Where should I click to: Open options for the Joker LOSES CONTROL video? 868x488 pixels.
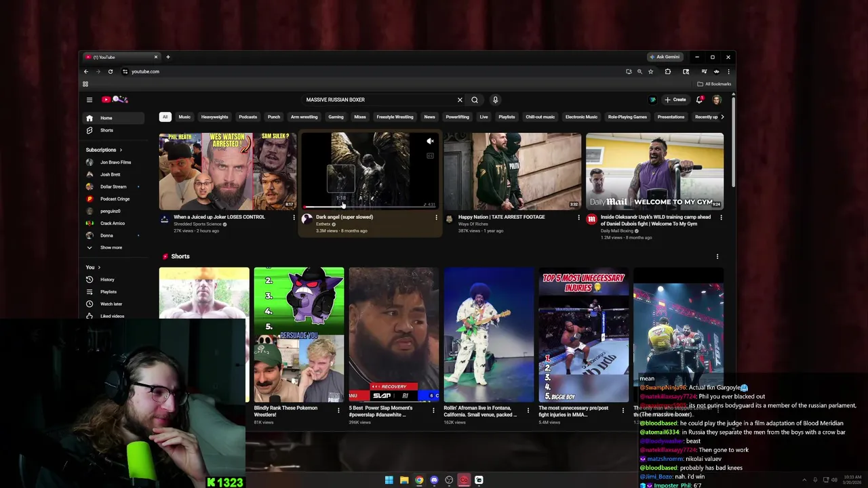tap(294, 218)
